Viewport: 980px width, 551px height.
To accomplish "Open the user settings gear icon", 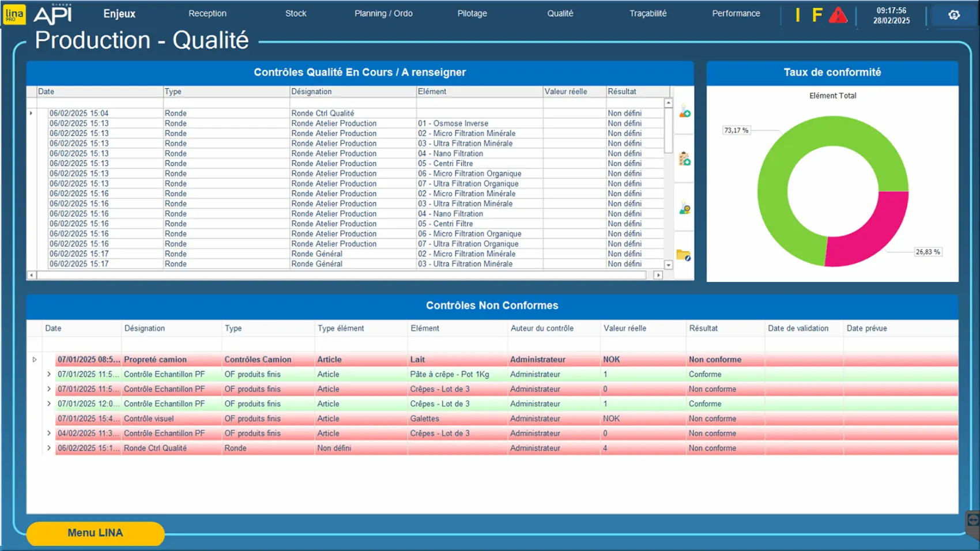I will [954, 15].
